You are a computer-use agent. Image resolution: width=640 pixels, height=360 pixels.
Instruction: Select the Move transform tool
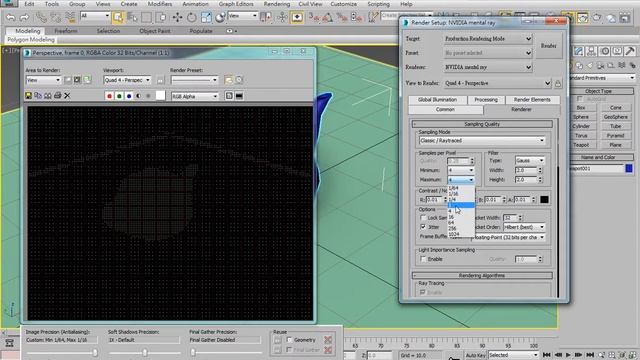pos(177,17)
